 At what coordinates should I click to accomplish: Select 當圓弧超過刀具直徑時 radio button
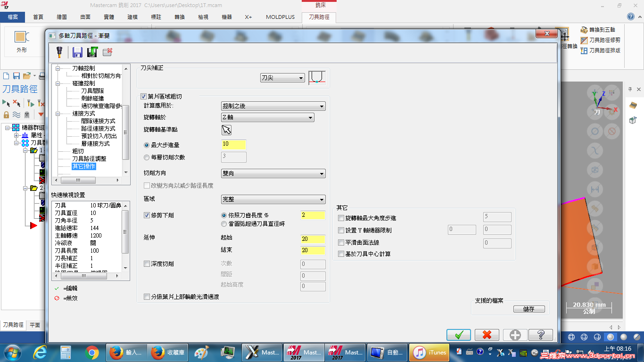(x=224, y=224)
